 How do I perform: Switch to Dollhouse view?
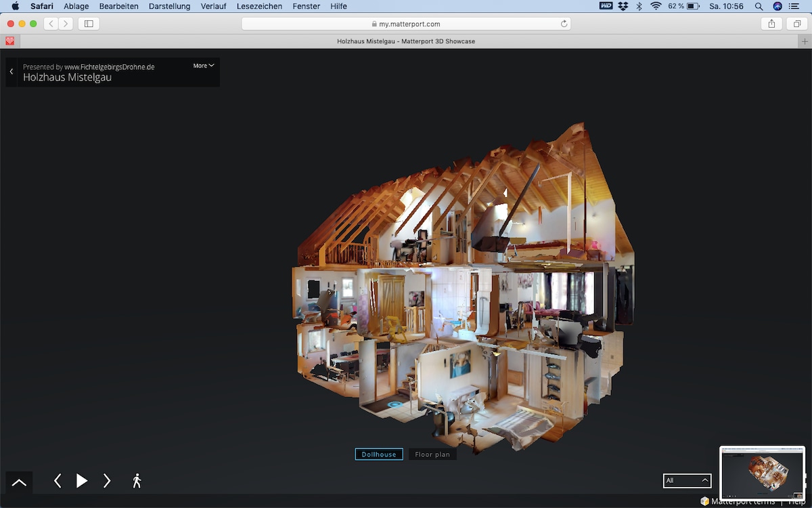point(379,454)
